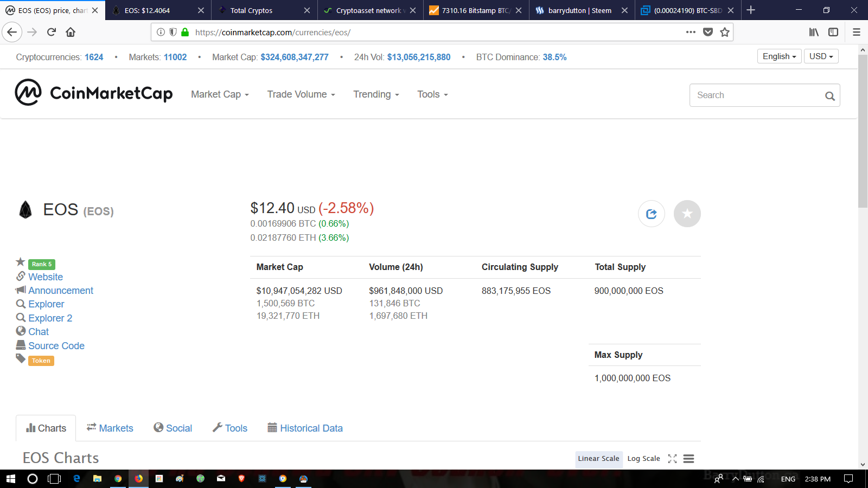Click the CoinMarketCap logo
Viewport: 868px width, 488px height.
click(93, 93)
